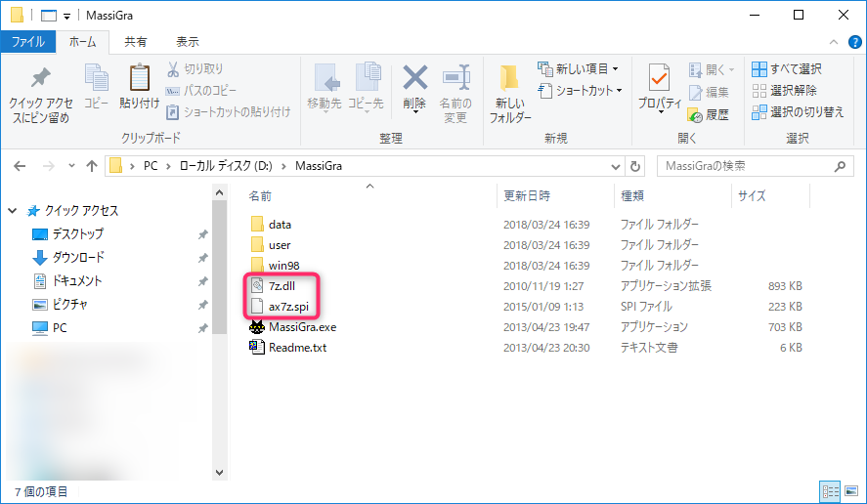Screen dimensions: 867x504
Task: Sort by サイズ (Size) column header
Action: click(752, 196)
